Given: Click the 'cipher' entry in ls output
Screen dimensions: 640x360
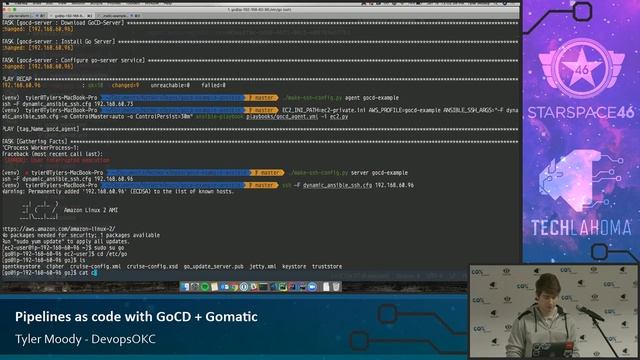Looking at the screenshot, I should click(55, 267).
